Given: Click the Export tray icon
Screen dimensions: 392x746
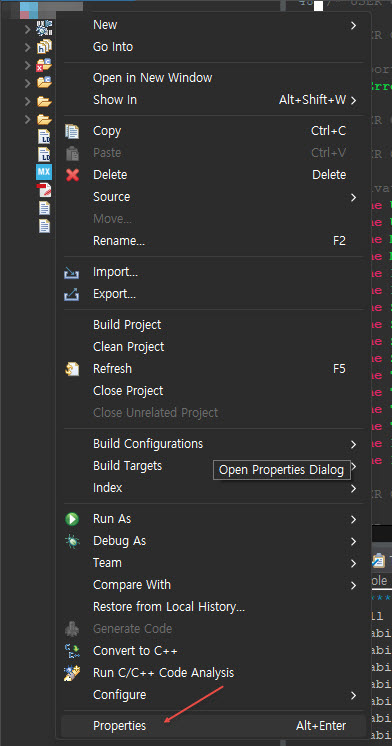Looking at the screenshot, I should coord(72,294).
